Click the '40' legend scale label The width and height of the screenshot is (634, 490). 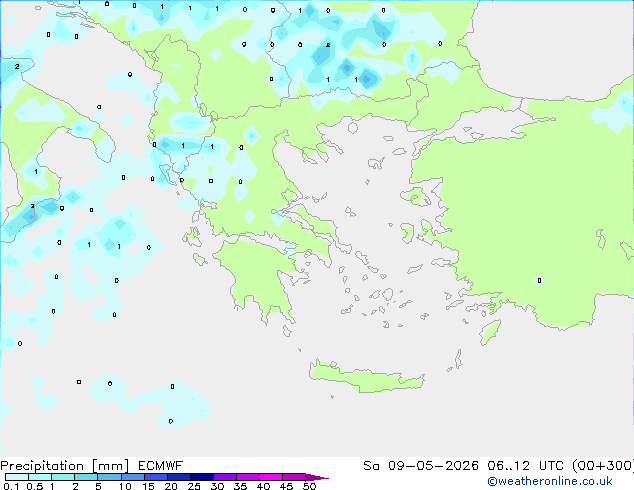coord(263,486)
